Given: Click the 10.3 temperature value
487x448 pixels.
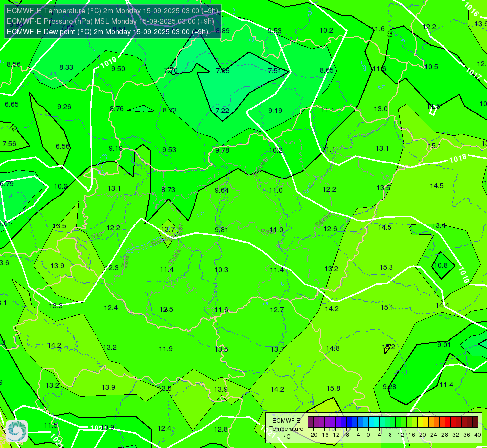Looking at the screenshot, I should coord(221,270).
